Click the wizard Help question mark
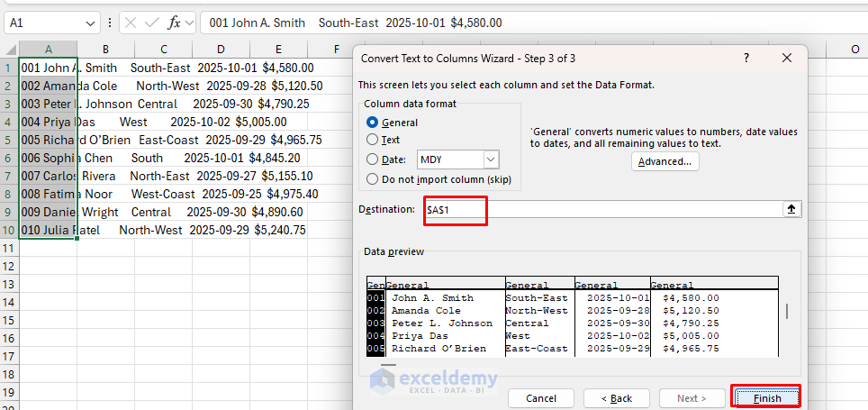 (x=746, y=58)
